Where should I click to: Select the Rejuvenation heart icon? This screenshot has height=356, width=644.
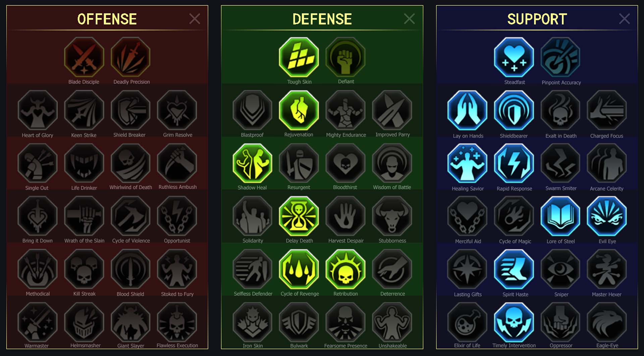click(299, 110)
